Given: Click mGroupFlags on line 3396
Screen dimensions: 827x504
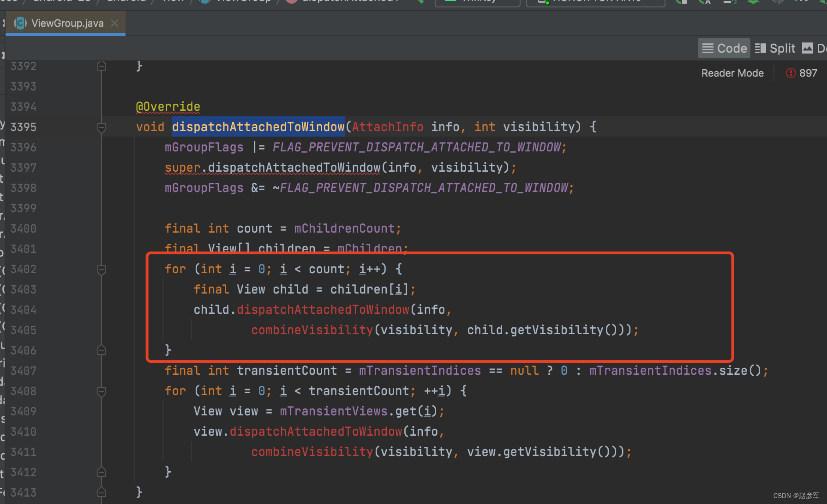Looking at the screenshot, I should pos(204,147).
